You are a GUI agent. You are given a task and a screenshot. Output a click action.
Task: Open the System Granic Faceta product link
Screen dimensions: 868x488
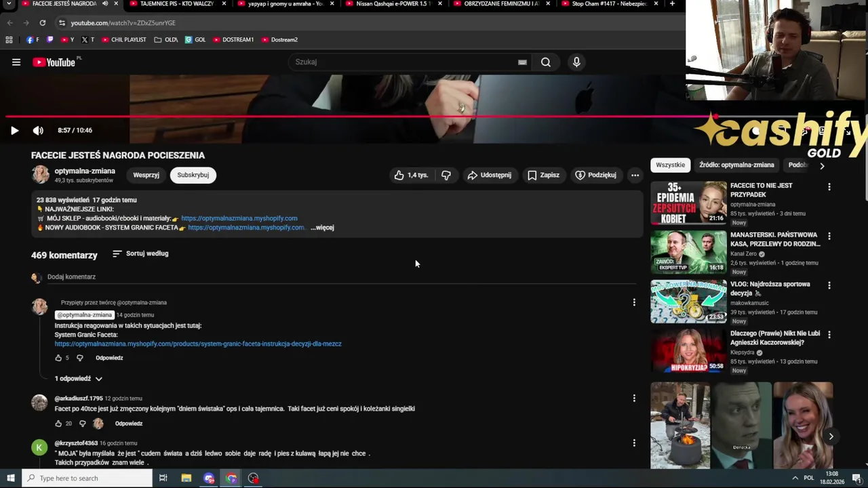tap(198, 344)
